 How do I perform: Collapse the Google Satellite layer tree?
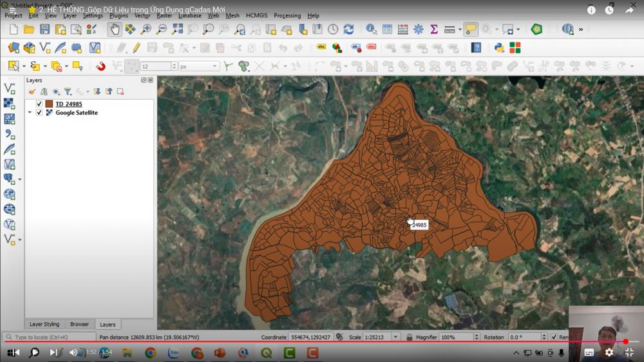pyautogui.click(x=30, y=113)
